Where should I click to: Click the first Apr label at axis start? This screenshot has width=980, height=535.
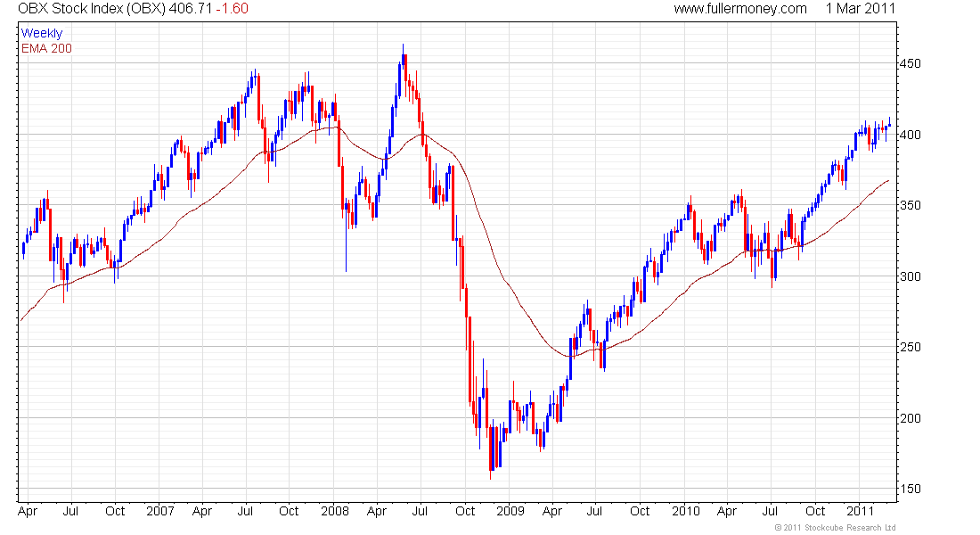point(28,511)
